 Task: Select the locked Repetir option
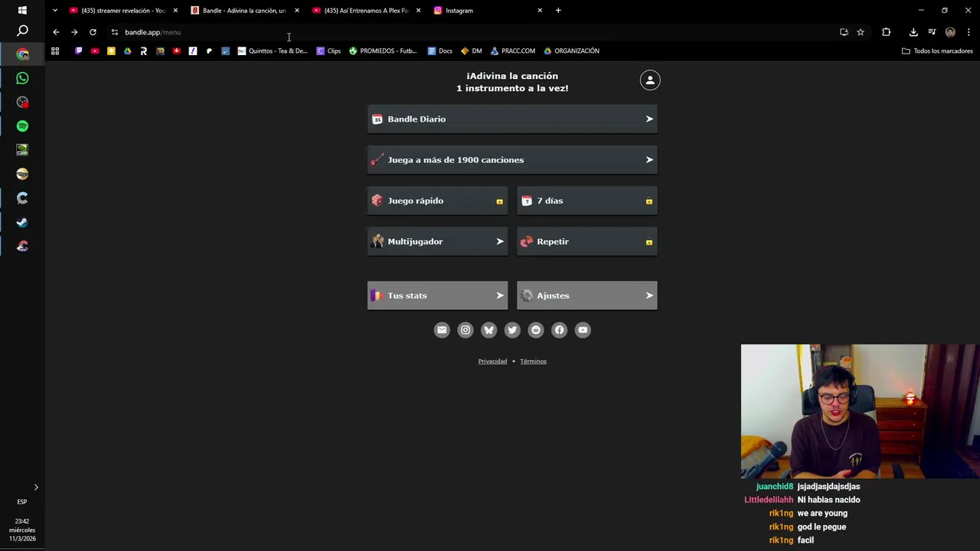(x=586, y=242)
